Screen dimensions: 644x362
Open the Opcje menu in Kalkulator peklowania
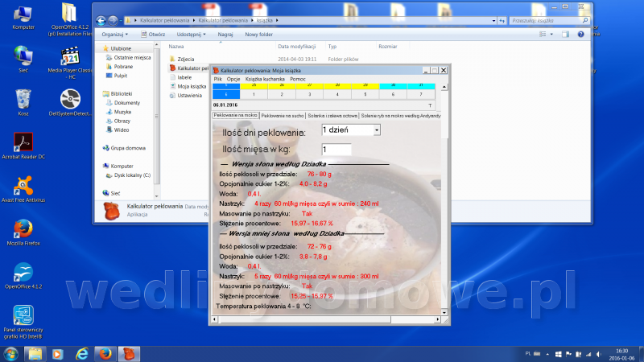coord(233,79)
